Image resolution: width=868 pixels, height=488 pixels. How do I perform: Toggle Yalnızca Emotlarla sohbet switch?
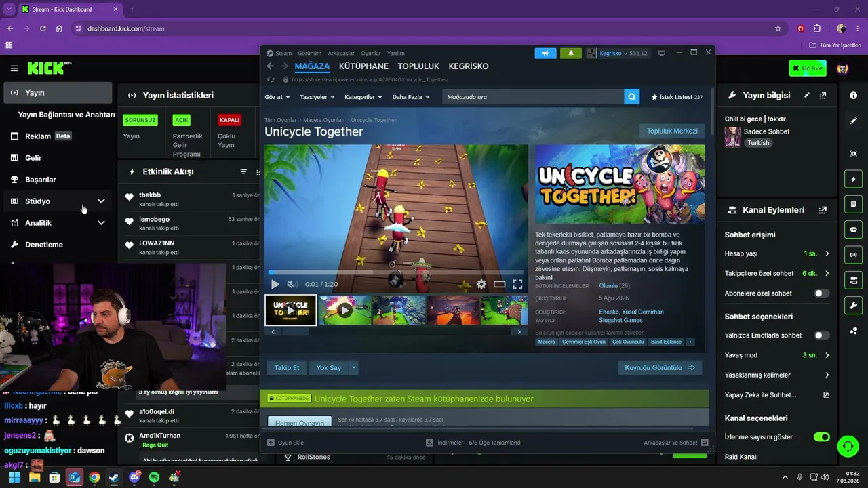[821, 335]
